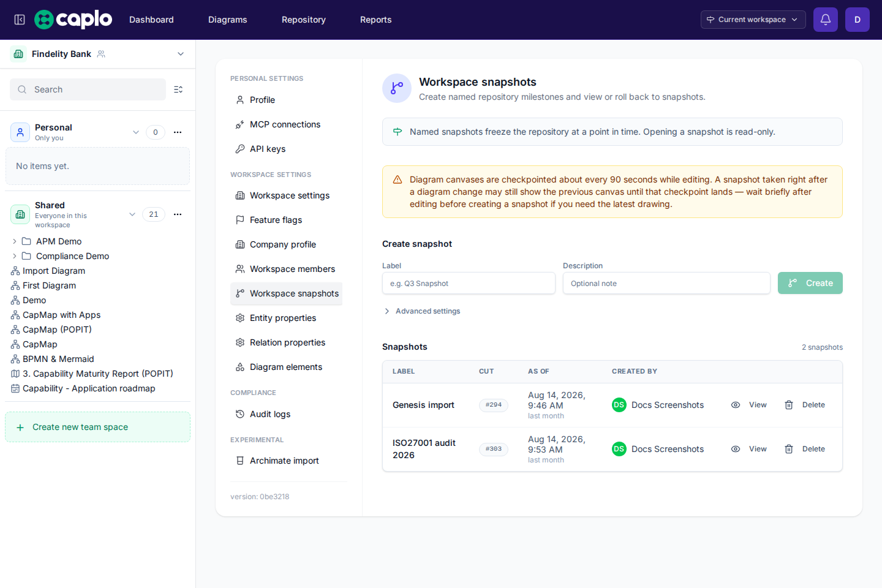The width and height of the screenshot is (882, 588).
Task: Open Archimate import page
Action: point(286,461)
